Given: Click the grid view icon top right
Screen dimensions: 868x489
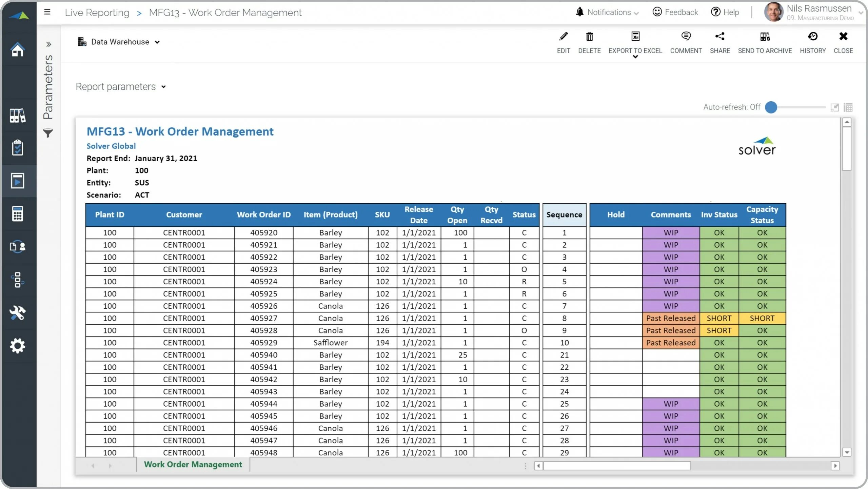Looking at the screenshot, I should tap(848, 107).
